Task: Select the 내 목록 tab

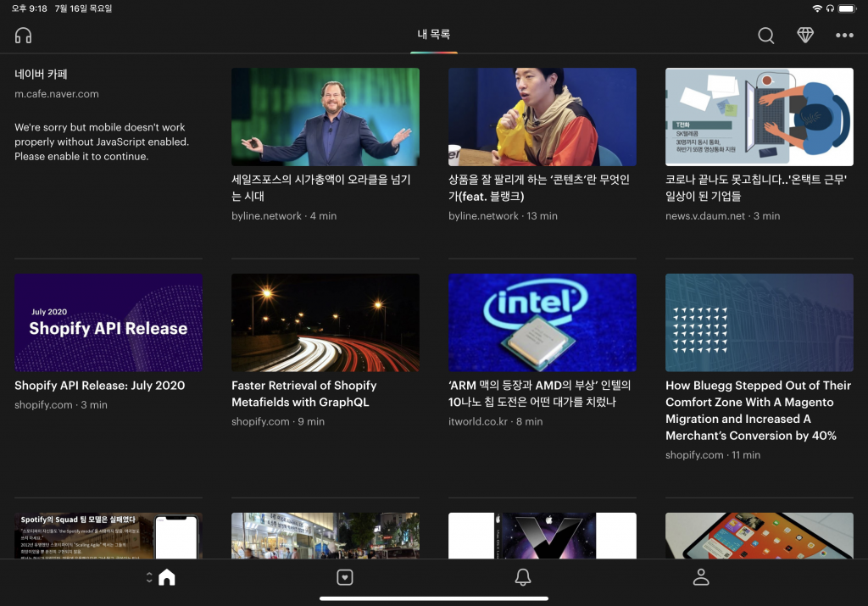Action: coord(434,34)
